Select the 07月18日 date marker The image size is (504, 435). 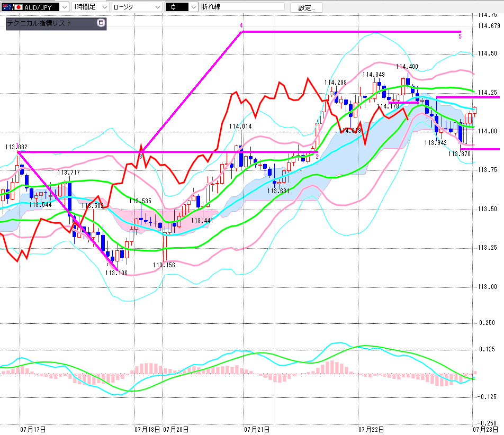147,430
